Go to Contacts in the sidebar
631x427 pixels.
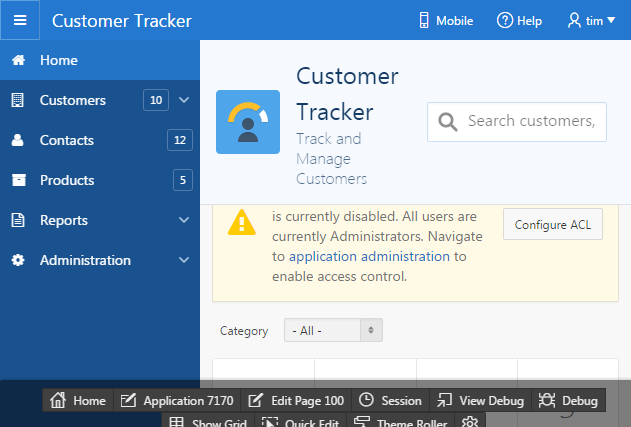(67, 140)
